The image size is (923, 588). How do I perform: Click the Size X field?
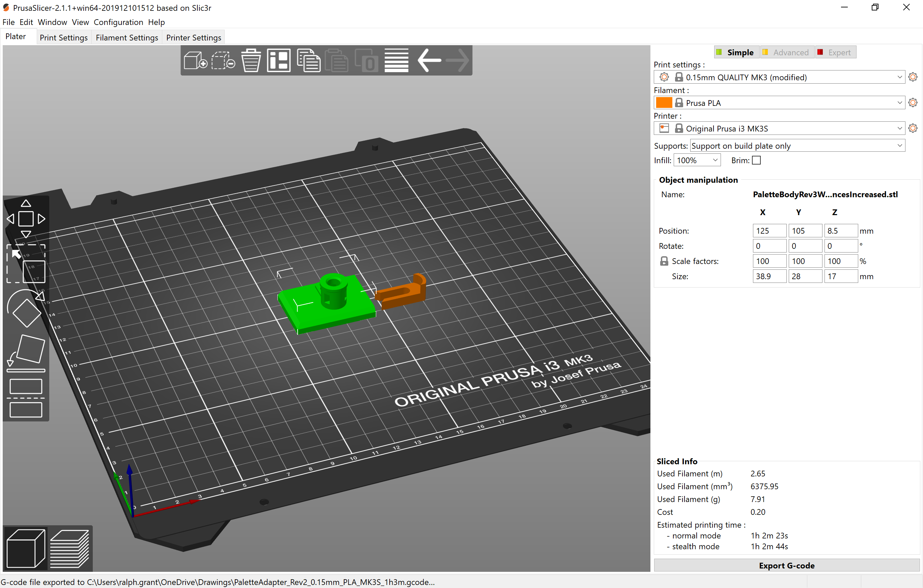click(769, 276)
